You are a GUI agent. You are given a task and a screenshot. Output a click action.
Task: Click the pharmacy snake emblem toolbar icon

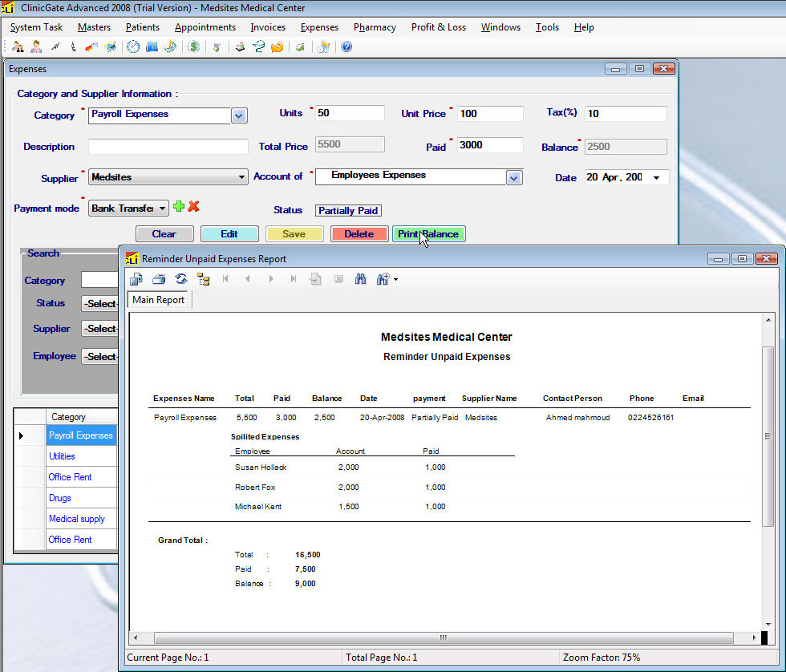(x=258, y=47)
